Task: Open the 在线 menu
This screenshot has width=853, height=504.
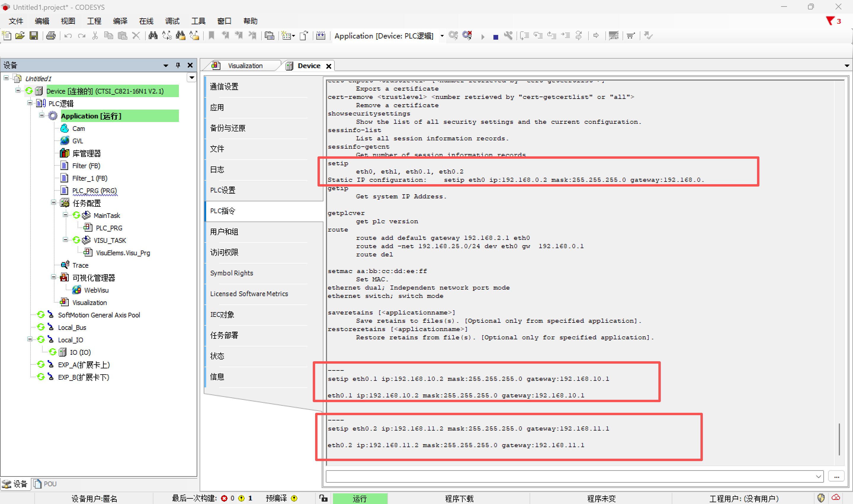Action: (146, 21)
